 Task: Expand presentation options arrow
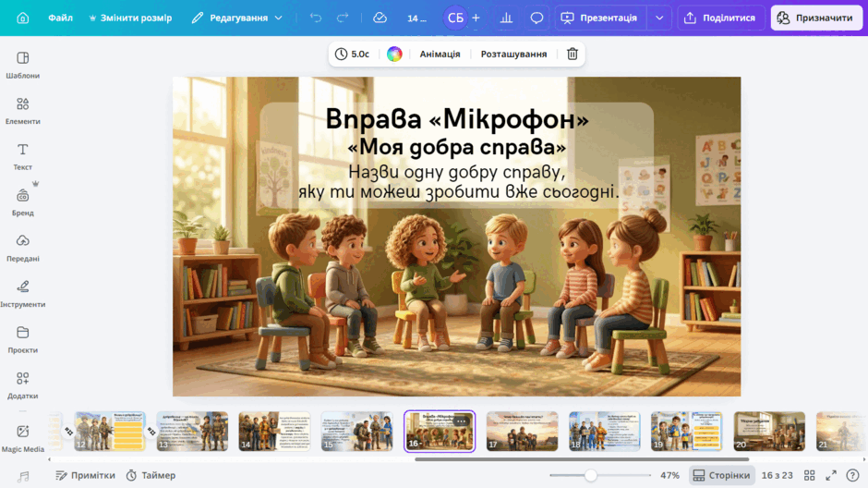(x=659, y=18)
